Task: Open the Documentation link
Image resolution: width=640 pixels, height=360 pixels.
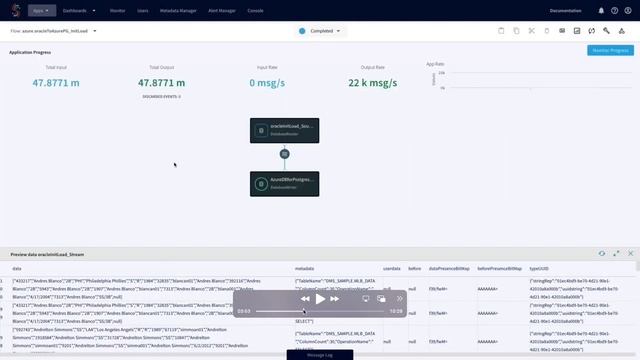Action: tap(565, 11)
